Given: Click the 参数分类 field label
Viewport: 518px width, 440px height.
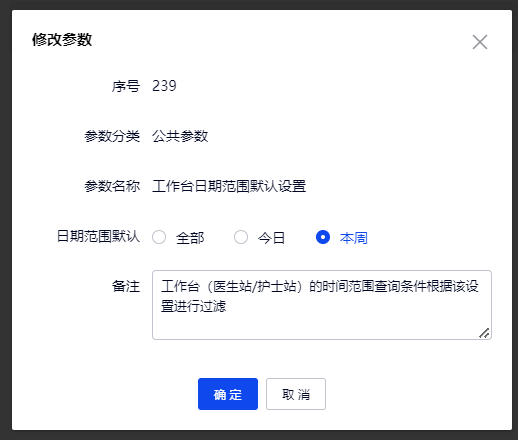Looking at the screenshot, I should (x=112, y=136).
